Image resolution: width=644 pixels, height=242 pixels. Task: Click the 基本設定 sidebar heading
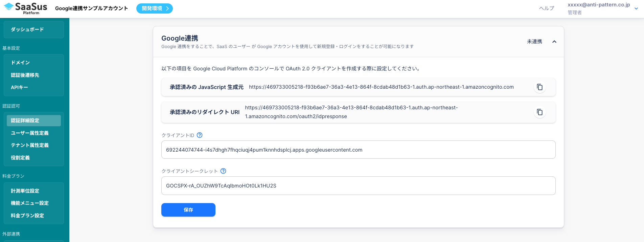click(x=11, y=48)
